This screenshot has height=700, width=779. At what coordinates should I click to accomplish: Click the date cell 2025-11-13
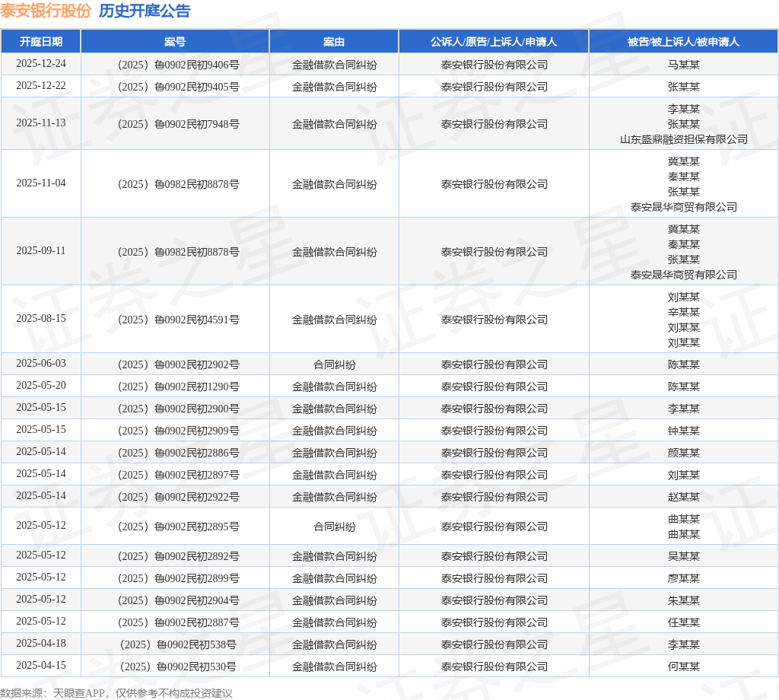(41, 123)
